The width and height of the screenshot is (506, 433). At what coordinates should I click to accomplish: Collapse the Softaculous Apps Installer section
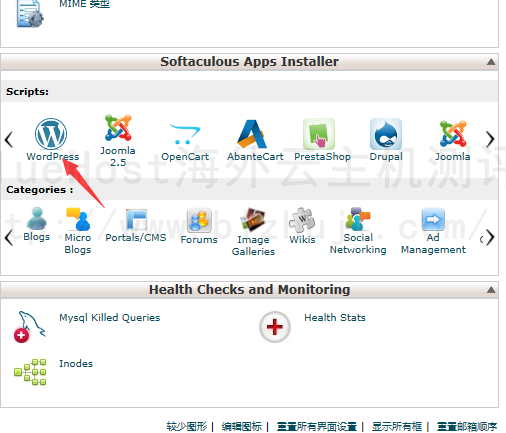(x=491, y=62)
